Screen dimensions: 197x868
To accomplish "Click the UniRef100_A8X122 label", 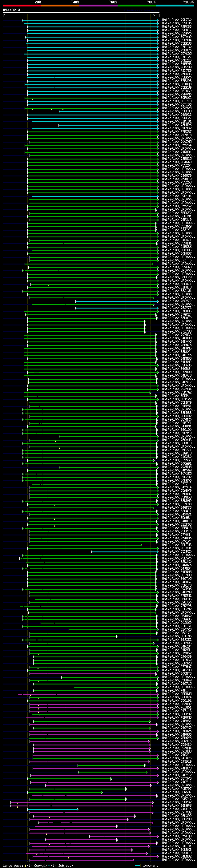I will (177, 399).
